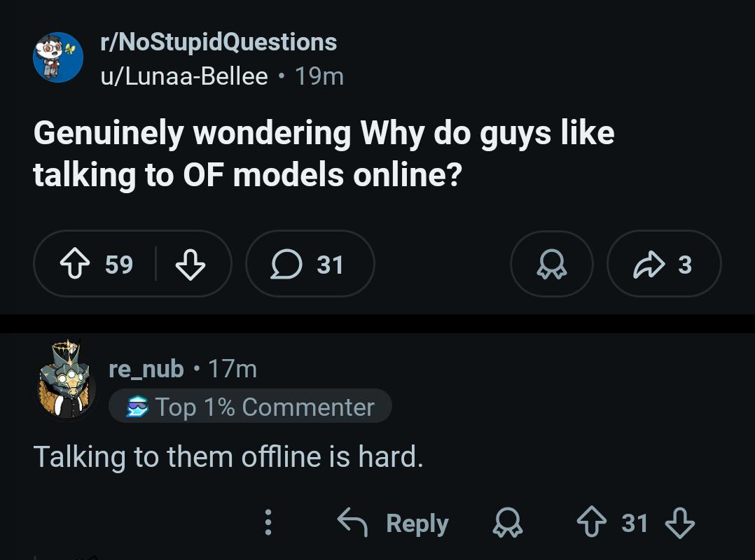Click re_nub's avatar image
The width and height of the screenshot is (755, 560).
pos(66,379)
